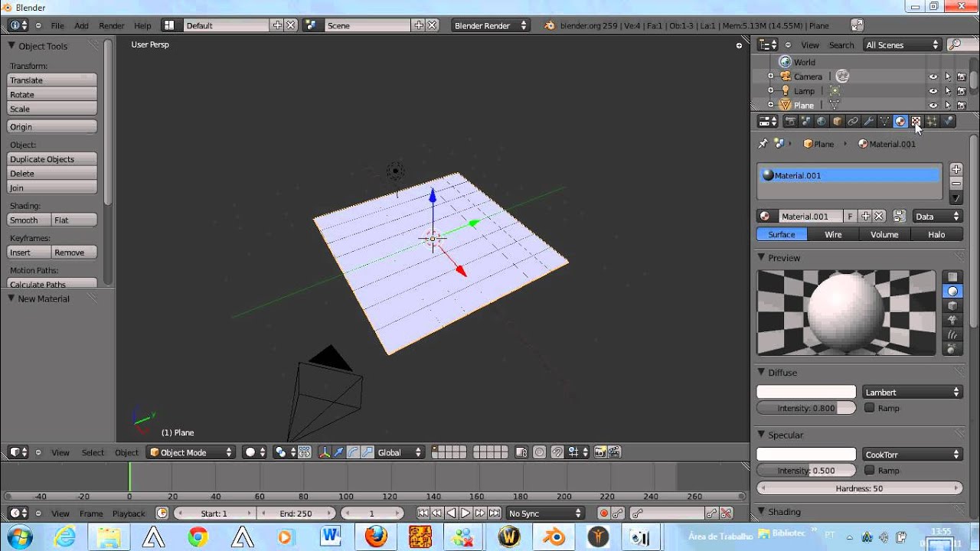Open the Modifiers tab (wrench icon)
The image size is (980, 551).
click(x=869, y=121)
